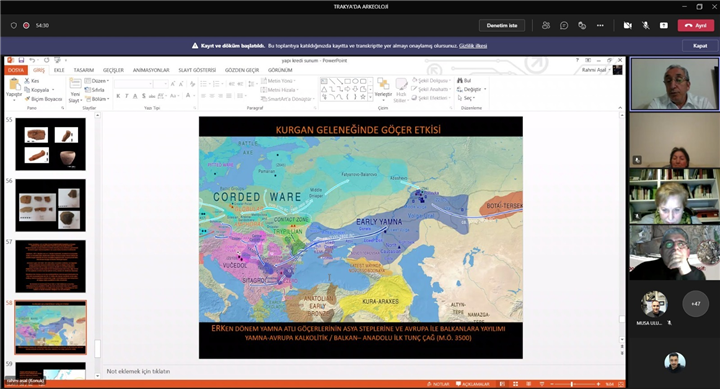Screen dimensions: 720x389
Task: Open the three-dot more actions menu
Action: point(600,26)
